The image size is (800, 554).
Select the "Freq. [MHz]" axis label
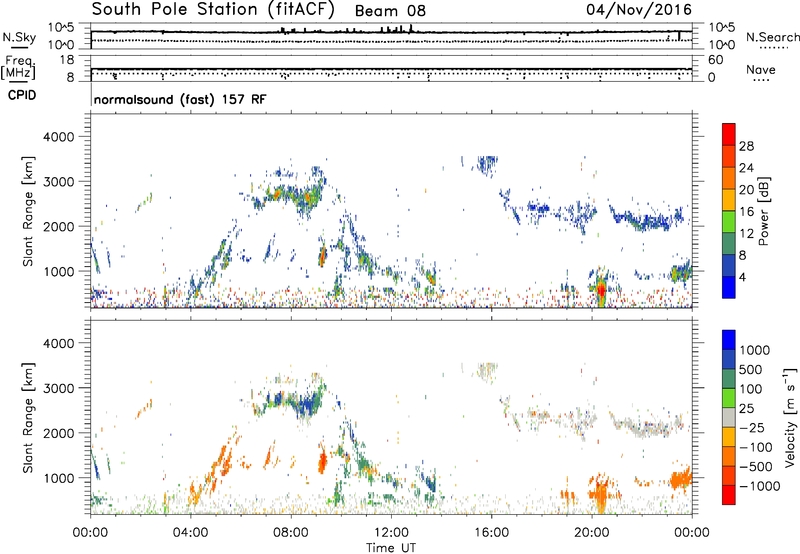[18, 68]
